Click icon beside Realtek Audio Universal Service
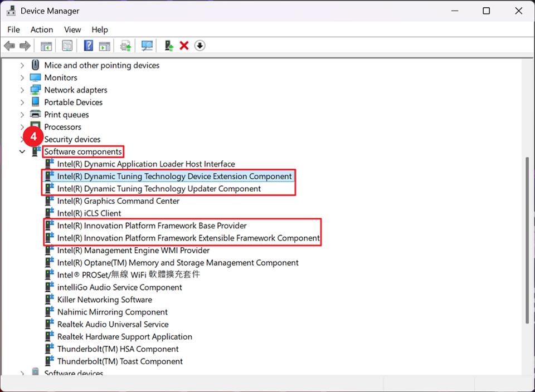Screen dimensions: 535x392 click(x=50, y=324)
